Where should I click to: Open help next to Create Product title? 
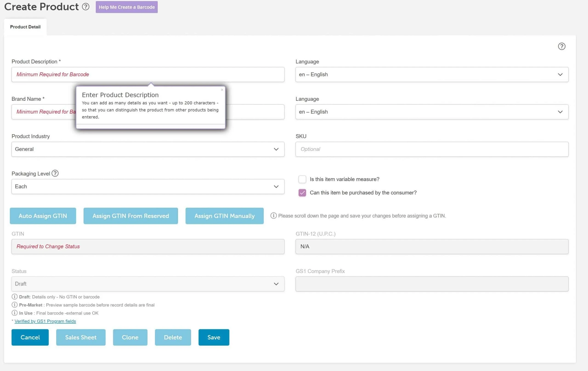click(85, 7)
